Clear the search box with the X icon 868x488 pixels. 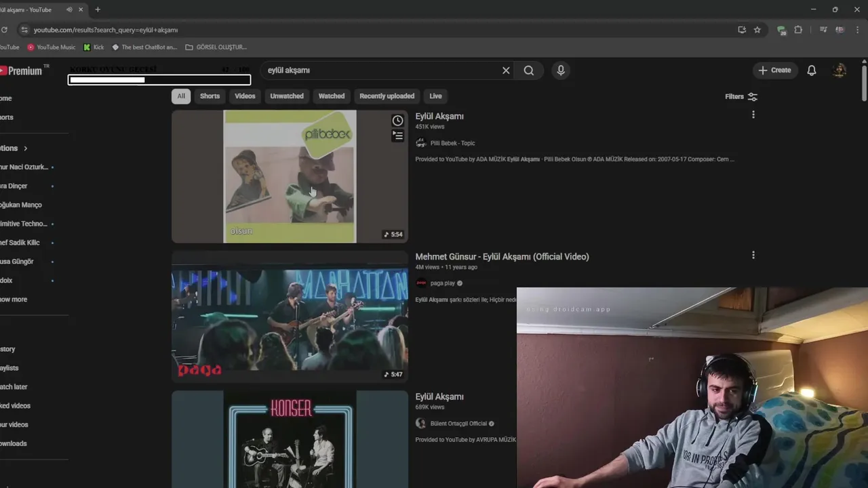506,70
